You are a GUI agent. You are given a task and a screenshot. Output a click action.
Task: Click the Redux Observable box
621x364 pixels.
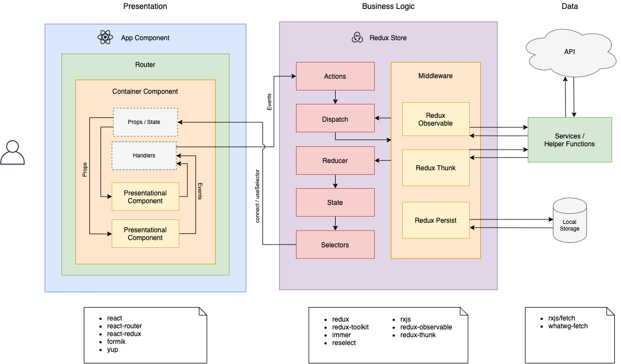coord(436,119)
